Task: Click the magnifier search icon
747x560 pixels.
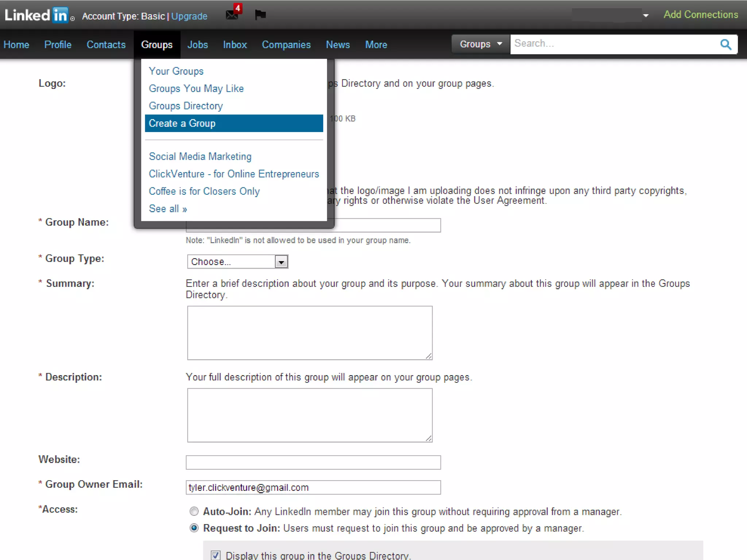Action: pos(725,44)
